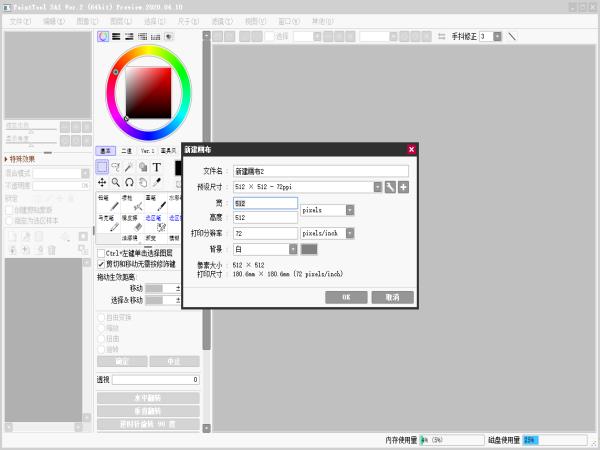Click the plus icon to add preset

coord(403,187)
